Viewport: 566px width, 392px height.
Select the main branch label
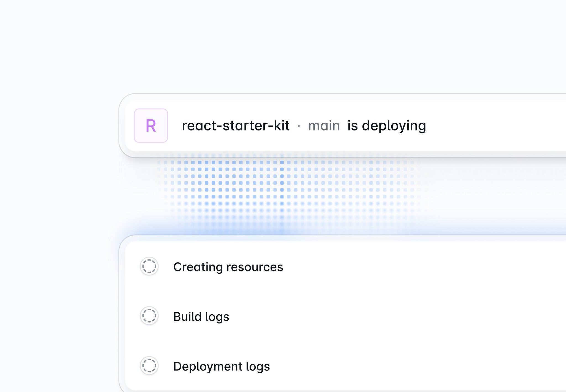pos(324,126)
